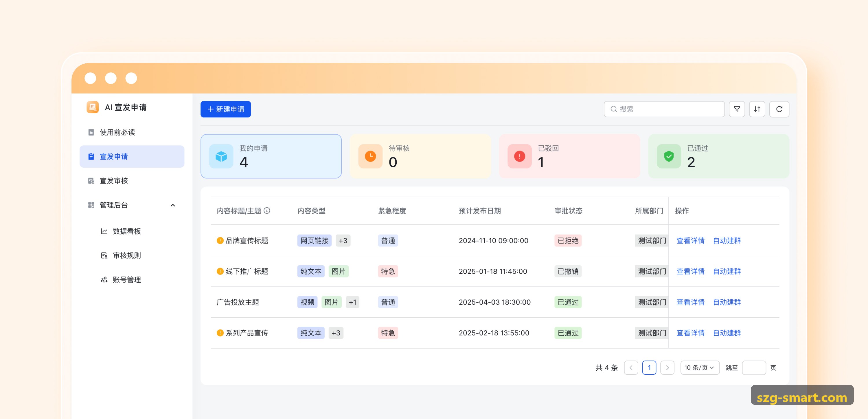Viewport: 868px width, 419px height.
Task: Click the 跳至 page number input
Action: pos(754,368)
